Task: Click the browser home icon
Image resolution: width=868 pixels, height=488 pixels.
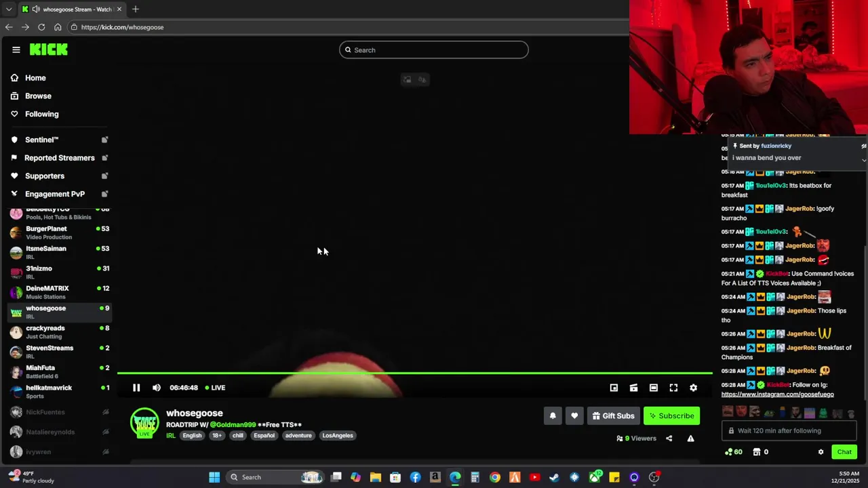Action: [58, 27]
